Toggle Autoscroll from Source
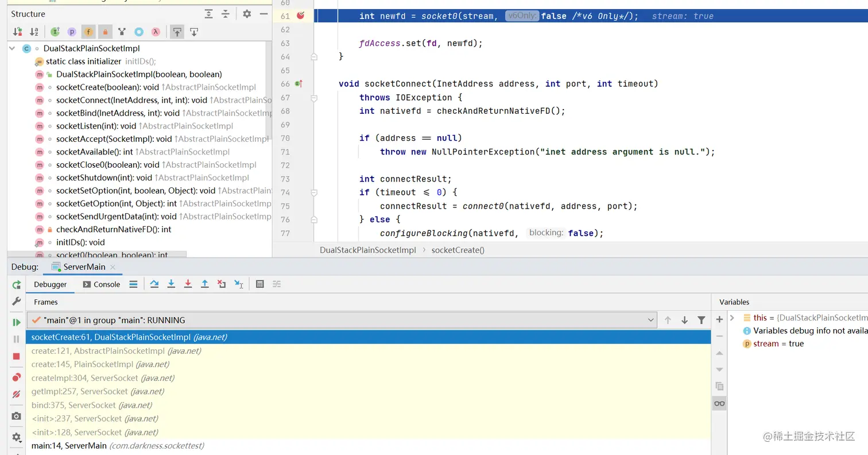The image size is (868, 455). click(194, 32)
